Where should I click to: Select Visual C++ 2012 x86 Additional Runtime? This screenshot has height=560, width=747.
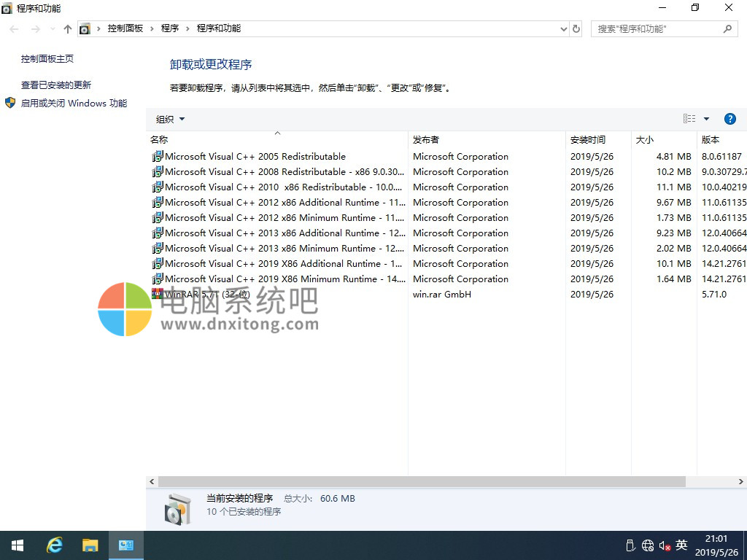[x=285, y=203]
